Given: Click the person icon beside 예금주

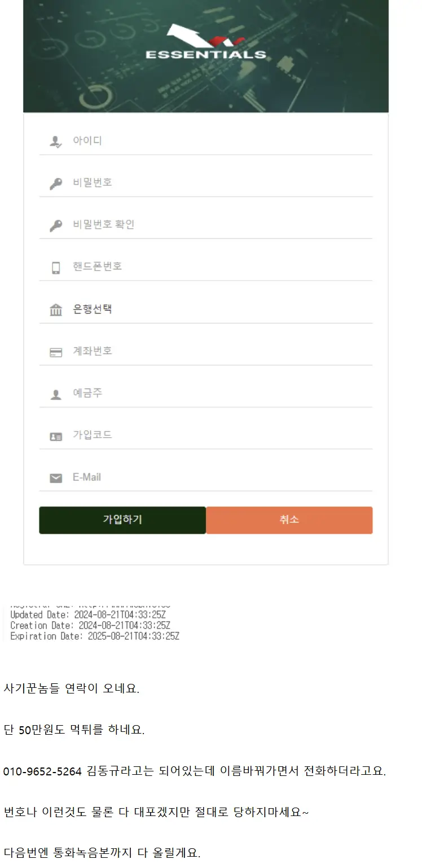Looking at the screenshot, I should pyautogui.click(x=56, y=395).
